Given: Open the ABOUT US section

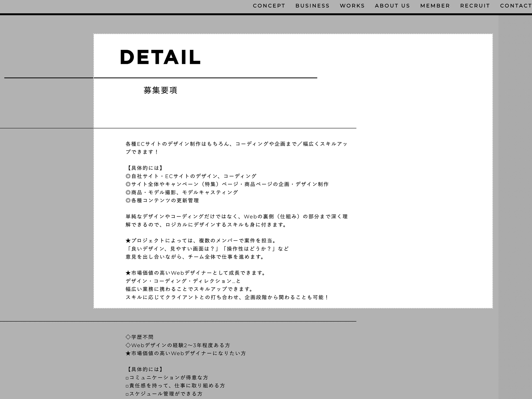Looking at the screenshot, I should (392, 6).
